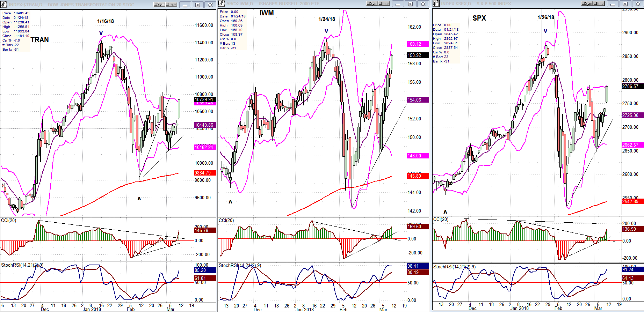
Task: Maximize the TRAN chart window
Action: pos(197,5)
